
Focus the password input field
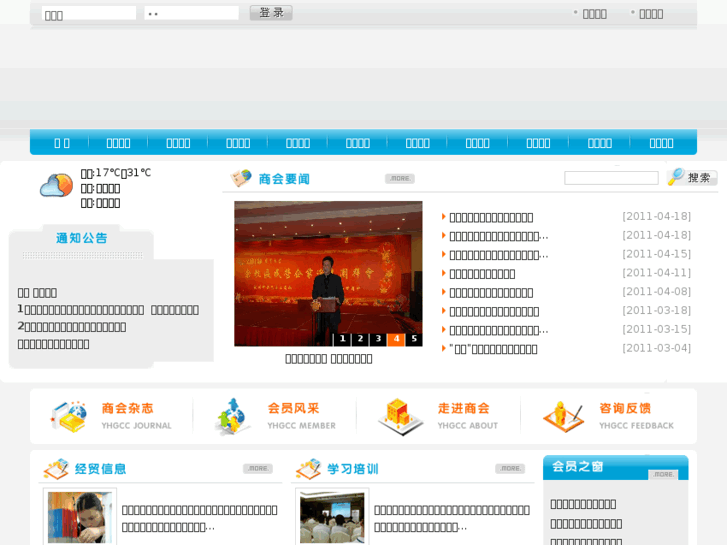click(x=191, y=13)
